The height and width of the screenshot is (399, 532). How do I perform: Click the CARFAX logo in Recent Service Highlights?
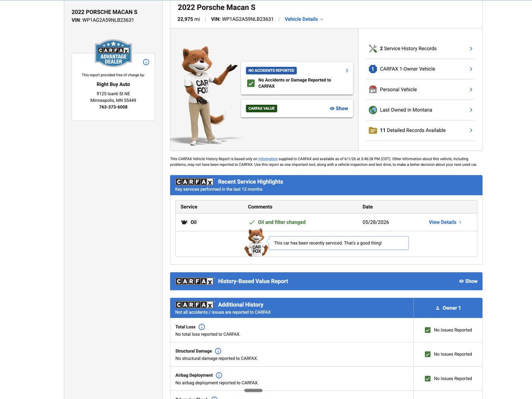click(195, 182)
